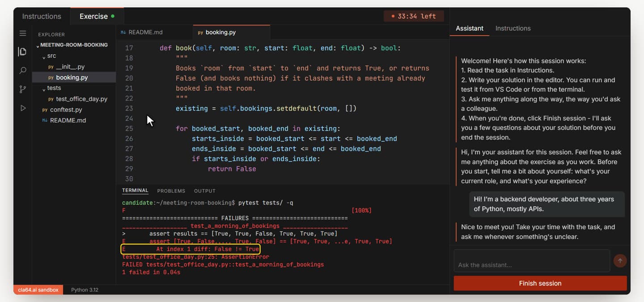Collapse the tests folder

(51, 88)
